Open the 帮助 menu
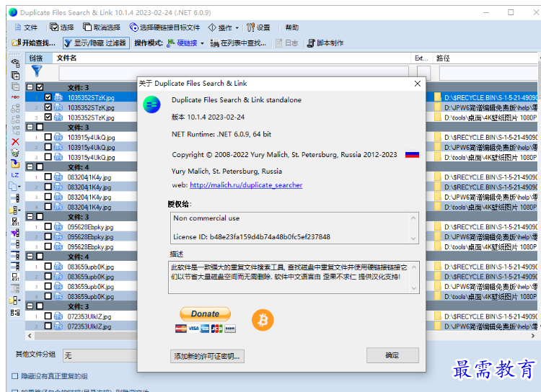The image size is (541, 392). tap(291, 27)
